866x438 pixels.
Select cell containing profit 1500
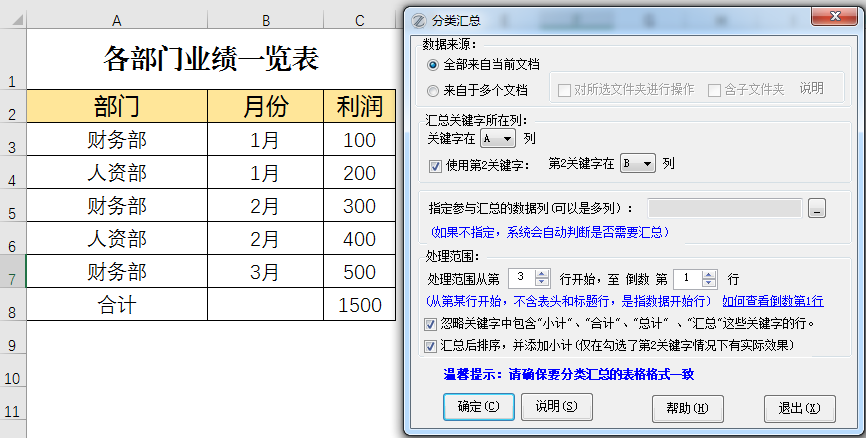coord(359,305)
